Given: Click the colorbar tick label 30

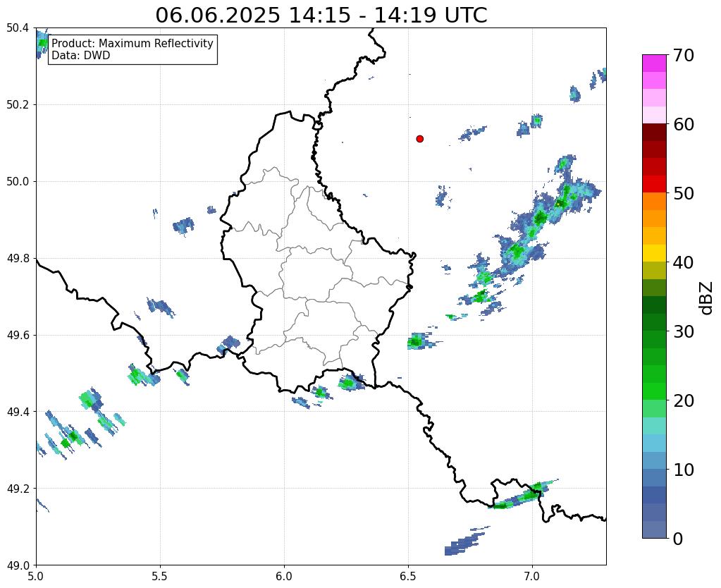Looking at the screenshot, I should (x=683, y=331).
